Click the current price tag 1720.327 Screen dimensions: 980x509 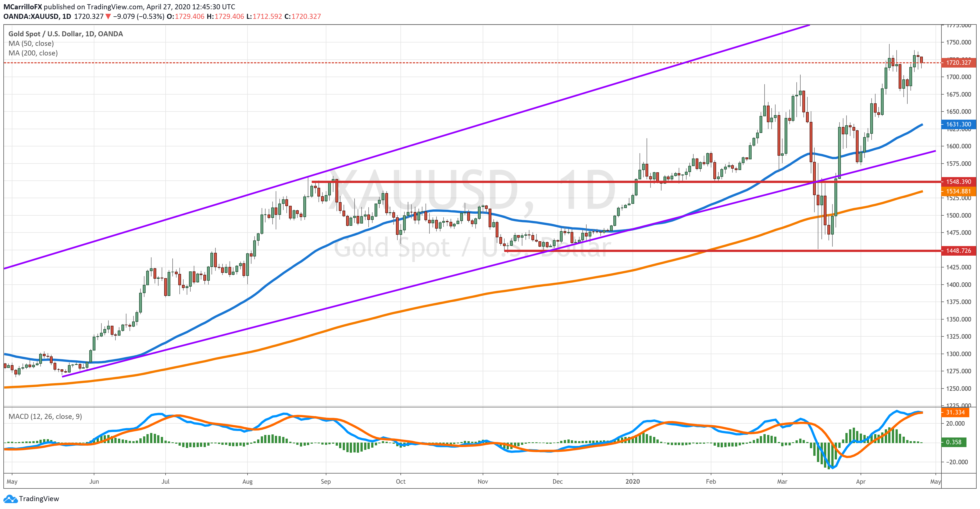(958, 62)
